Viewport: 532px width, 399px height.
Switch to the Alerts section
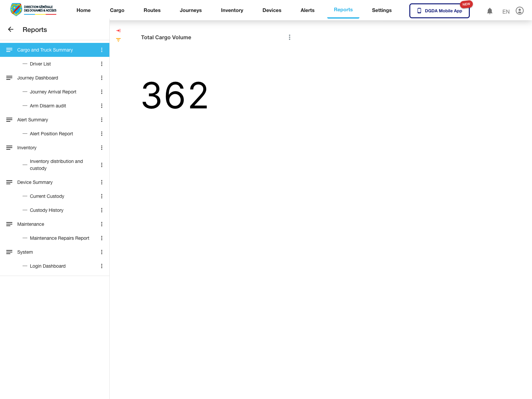pyautogui.click(x=308, y=10)
